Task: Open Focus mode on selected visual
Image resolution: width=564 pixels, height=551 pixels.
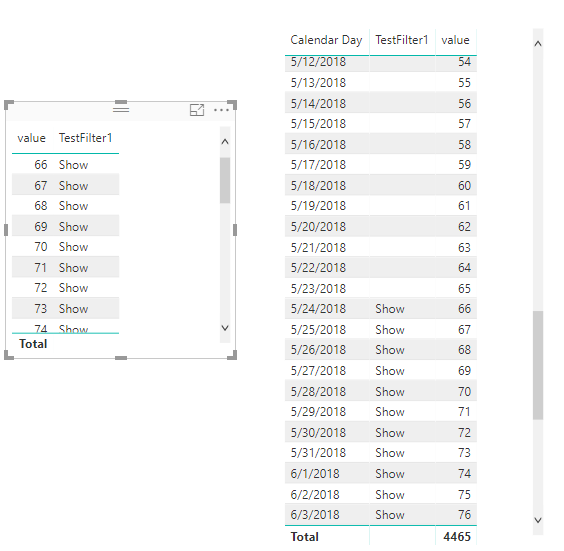Action: coord(197,110)
